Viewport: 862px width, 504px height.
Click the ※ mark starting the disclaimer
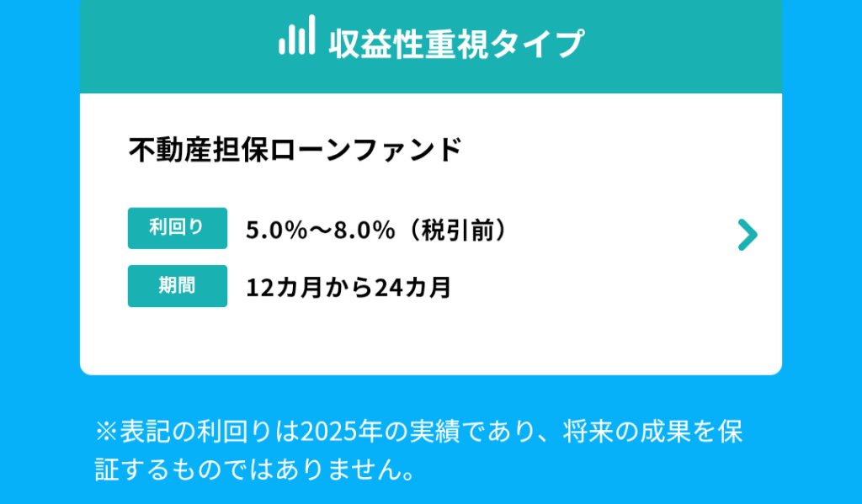coord(105,432)
